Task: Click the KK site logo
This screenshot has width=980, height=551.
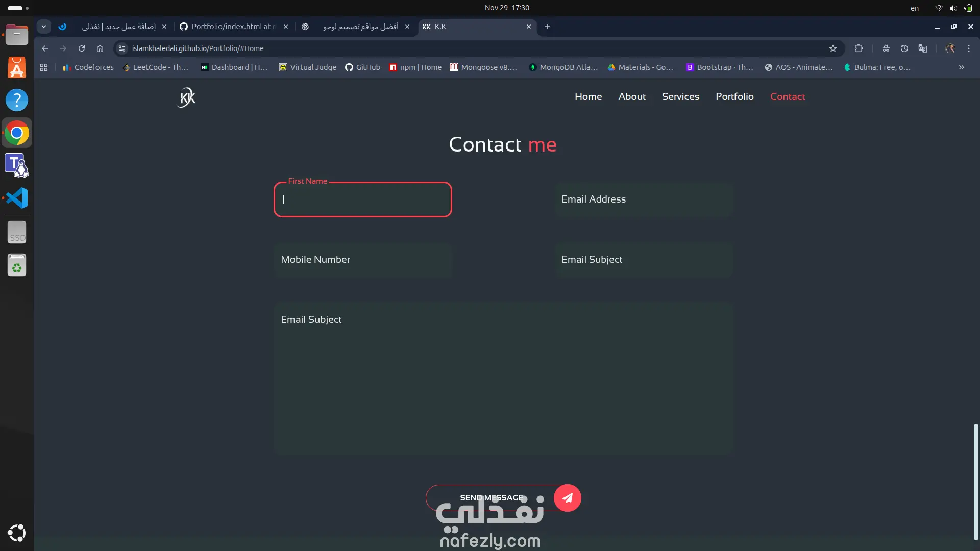Action: point(187,97)
